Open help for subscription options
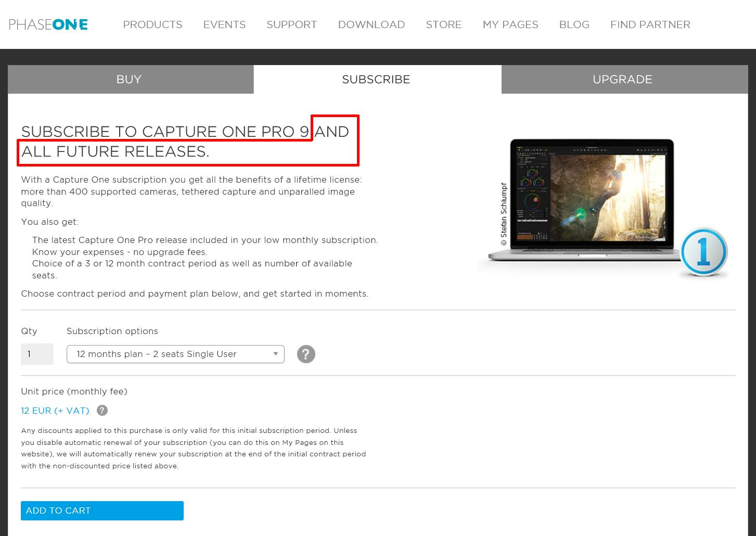 coord(306,354)
